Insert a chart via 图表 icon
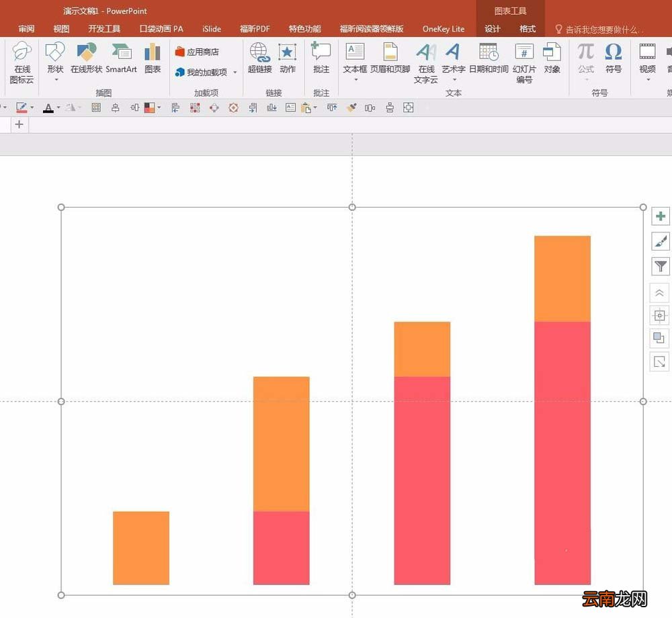Screen dimensions: 672x618 tap(152, 57)
